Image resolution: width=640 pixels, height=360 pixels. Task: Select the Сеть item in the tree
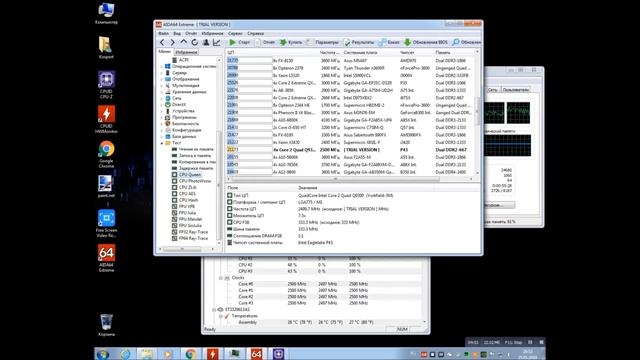tap(176, 98)
